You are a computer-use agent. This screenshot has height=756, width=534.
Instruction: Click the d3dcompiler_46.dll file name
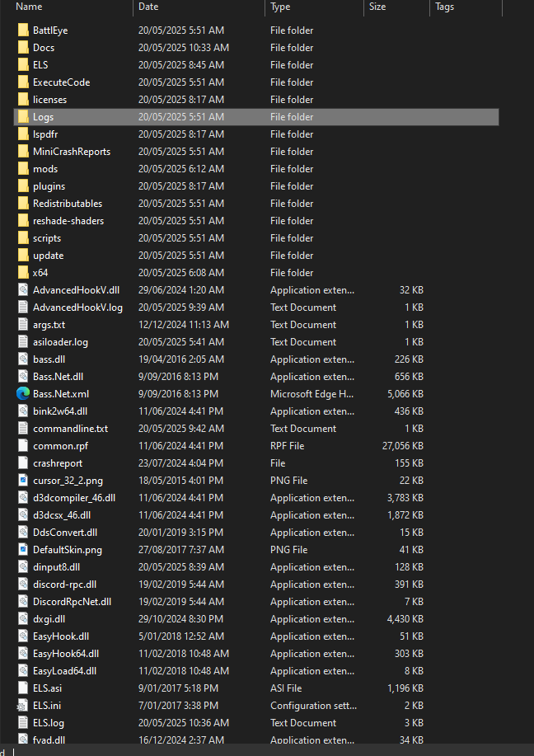[x=74, y=498]
